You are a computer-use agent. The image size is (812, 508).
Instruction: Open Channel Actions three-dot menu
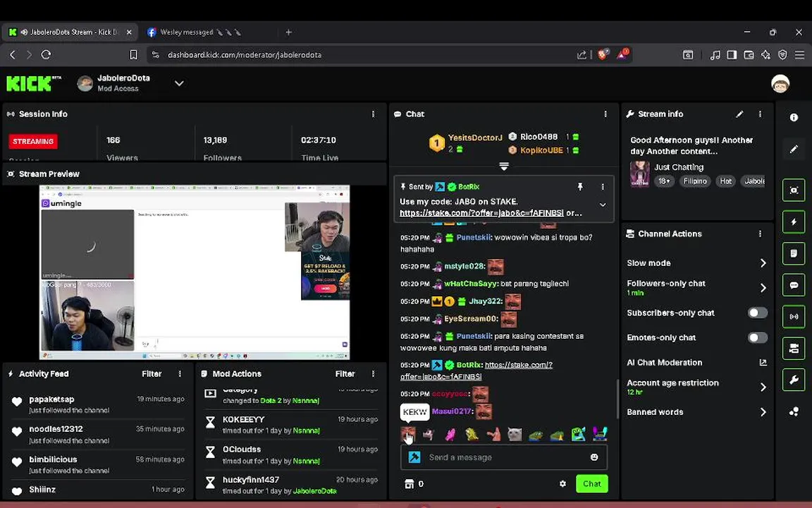coord(760,234)
